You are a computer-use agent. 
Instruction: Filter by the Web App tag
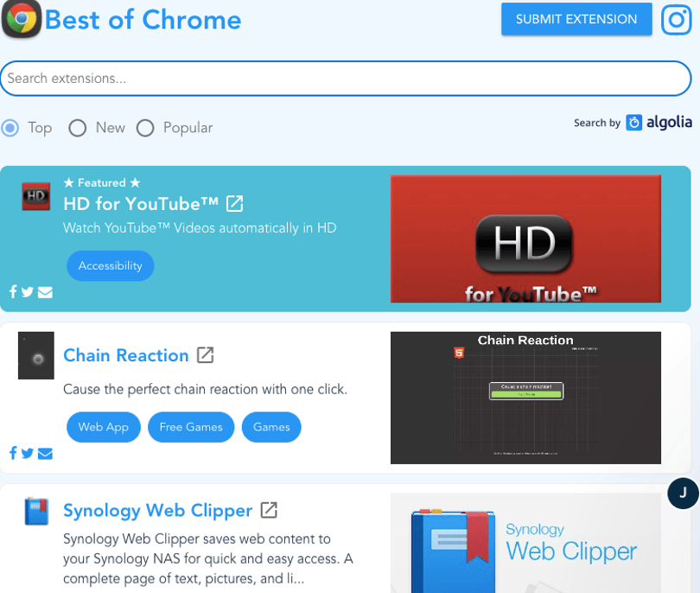(x=104, y=427)
